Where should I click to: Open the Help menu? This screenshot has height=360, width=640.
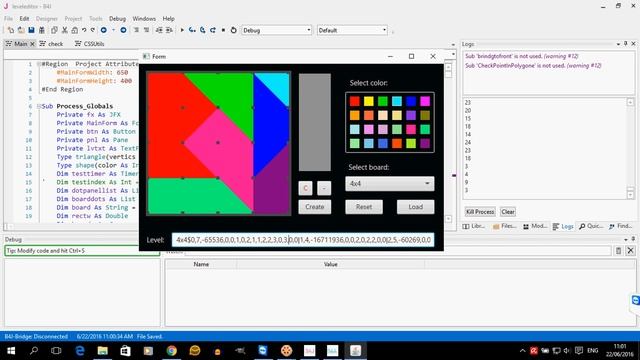tap(169, 19)
